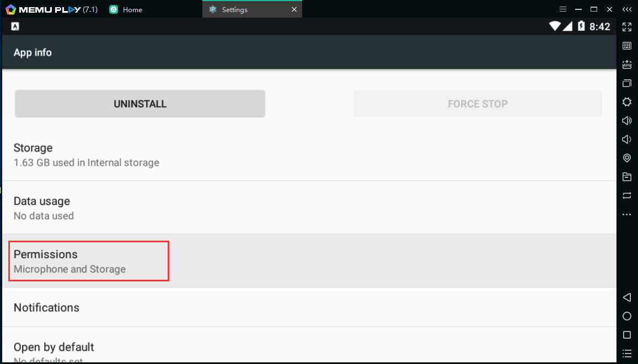Screen dimensions: 638x364
Task: Collapse the sidebar with the triple-chevron arrows
Action: click(x=627, y=9)
